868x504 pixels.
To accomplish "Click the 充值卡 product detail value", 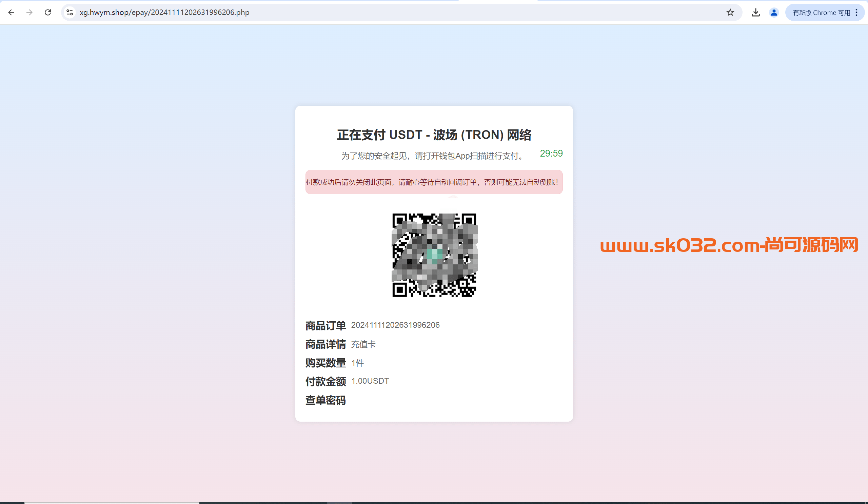I will tap(363, 344).
